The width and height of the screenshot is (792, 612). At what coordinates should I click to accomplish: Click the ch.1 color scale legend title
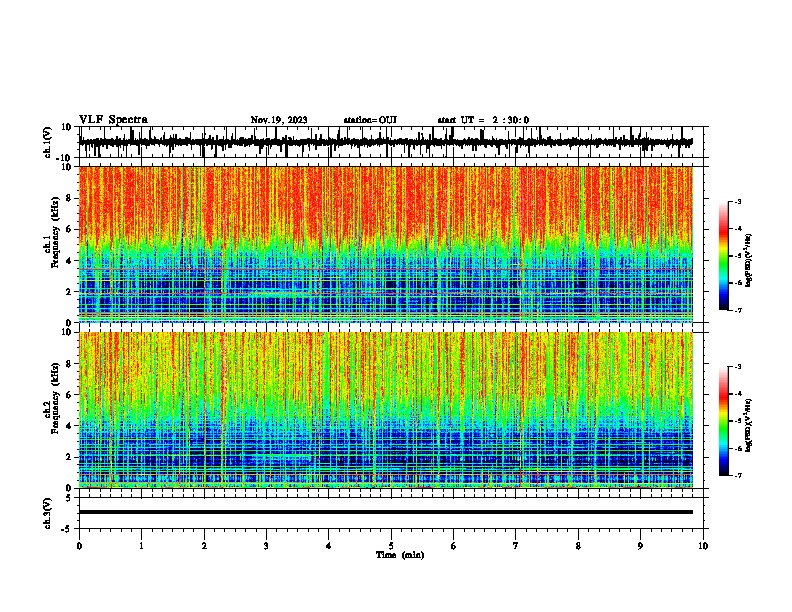coord(749,260)
